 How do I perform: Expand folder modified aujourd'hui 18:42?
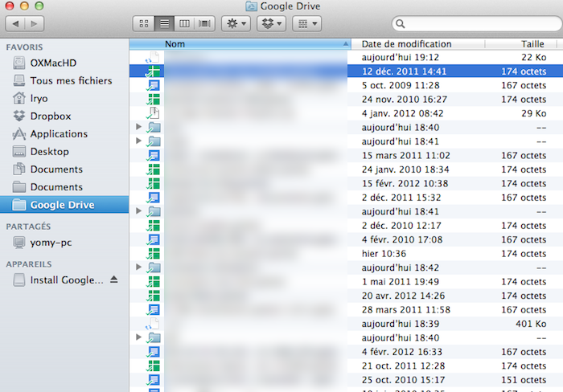coord(139,267)
